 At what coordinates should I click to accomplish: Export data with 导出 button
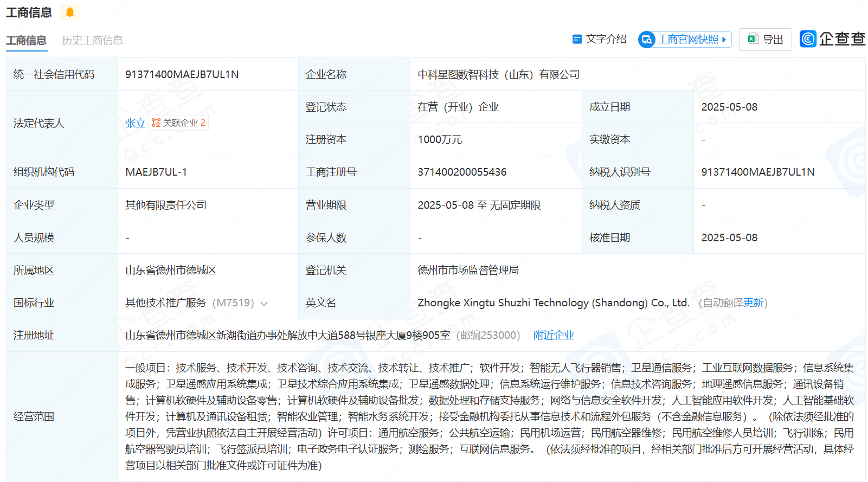pyautogui.click(x=765, y=39)
